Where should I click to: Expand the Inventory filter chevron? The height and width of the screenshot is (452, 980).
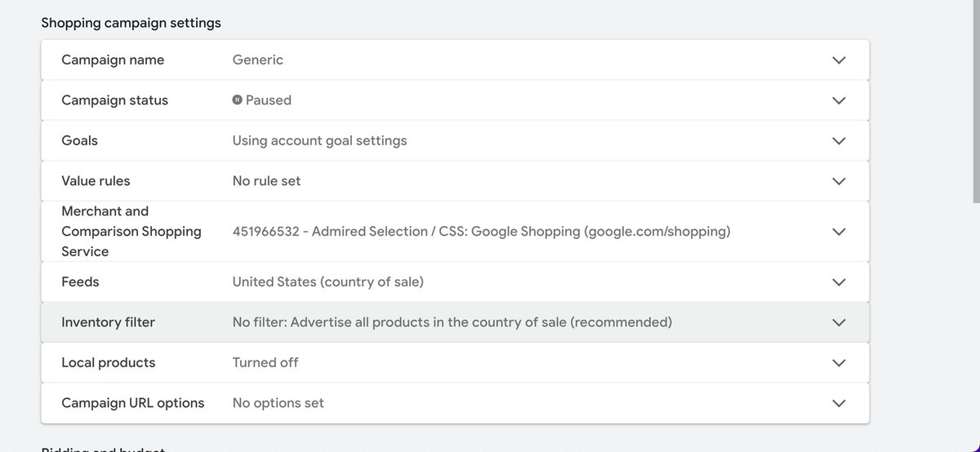click(839, 322)
